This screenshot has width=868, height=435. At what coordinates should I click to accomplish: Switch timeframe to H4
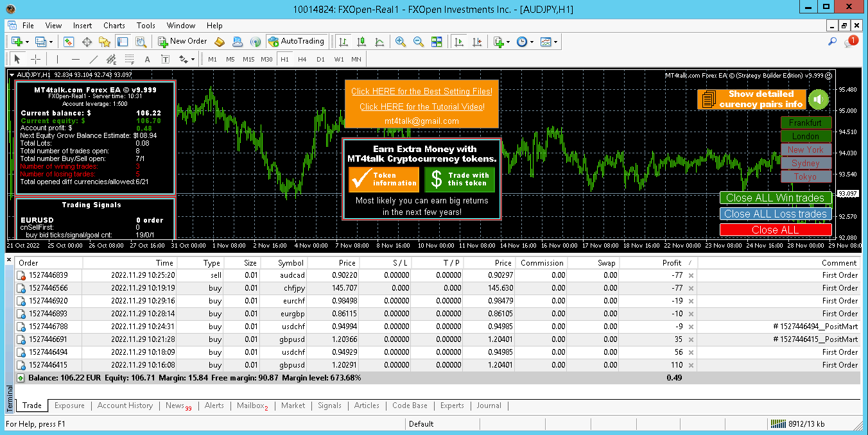tap(302, 59)
